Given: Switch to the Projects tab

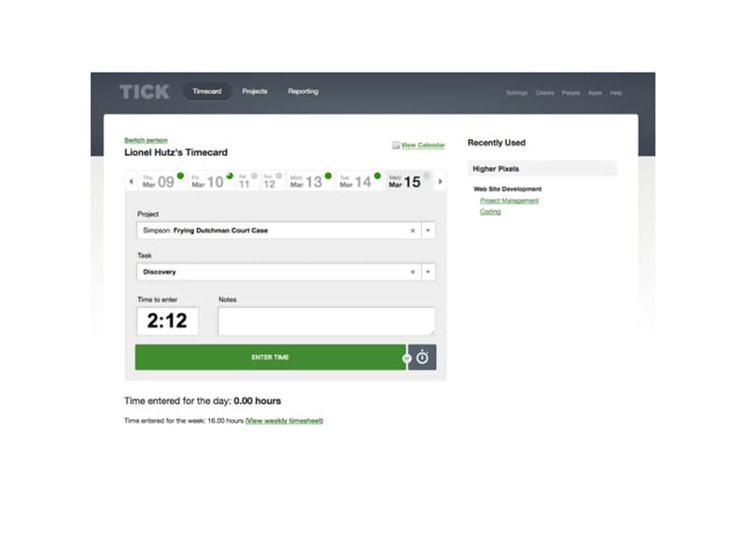Looking at the screenshot, I should point(254,91).
